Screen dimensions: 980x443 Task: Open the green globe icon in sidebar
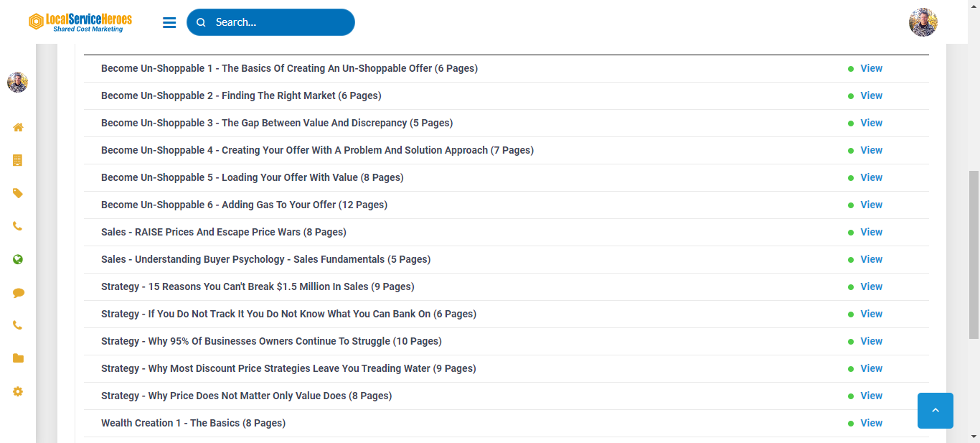[18, 259]
